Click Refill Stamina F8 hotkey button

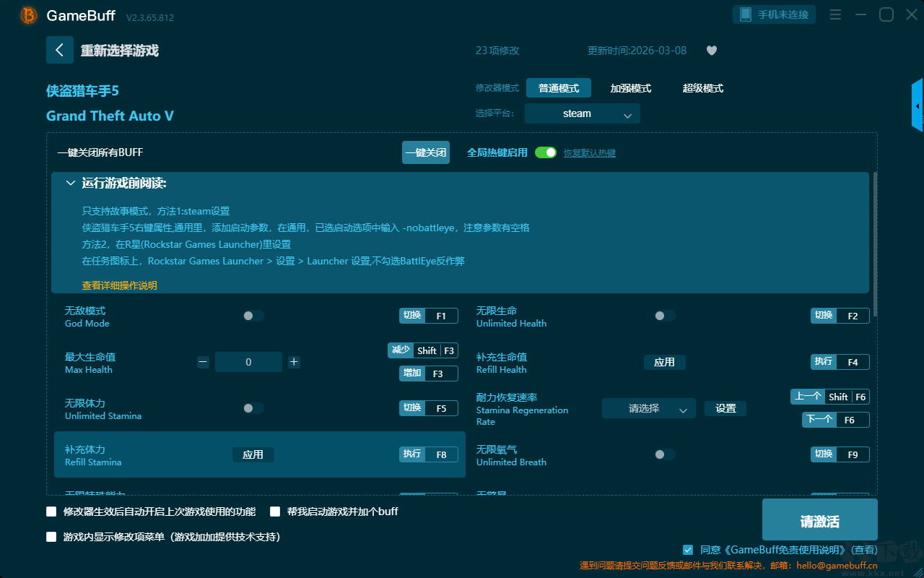(429, 454)
